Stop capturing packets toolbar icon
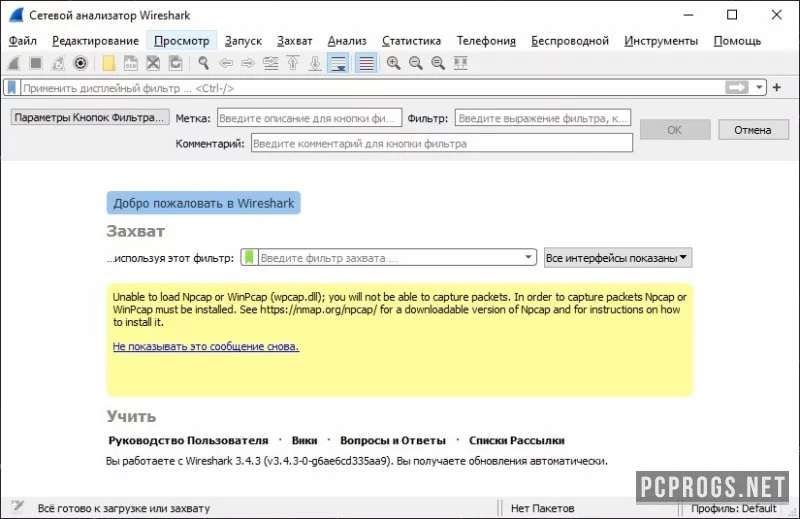The image size is (800, 519). tap(36, 63)
